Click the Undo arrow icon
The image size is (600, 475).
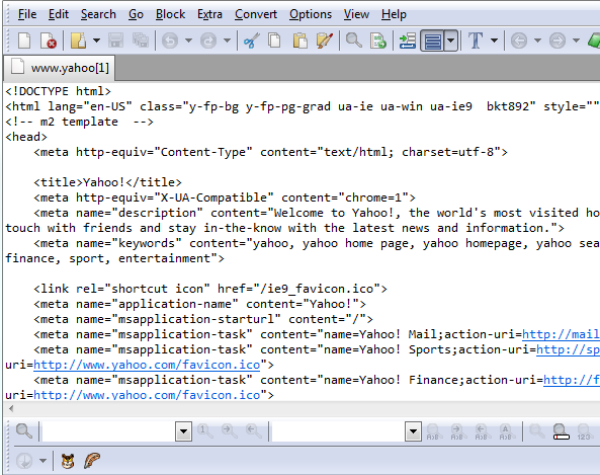[170, 41]
